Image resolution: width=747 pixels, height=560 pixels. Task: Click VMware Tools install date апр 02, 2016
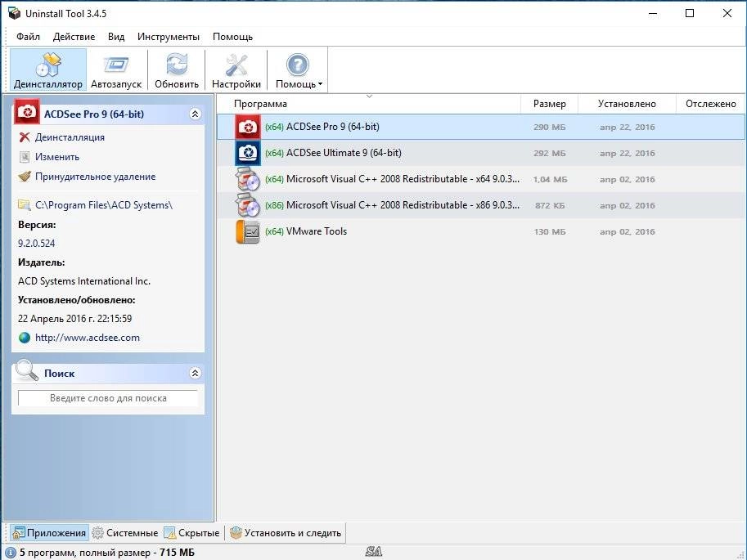click(627, 232)
